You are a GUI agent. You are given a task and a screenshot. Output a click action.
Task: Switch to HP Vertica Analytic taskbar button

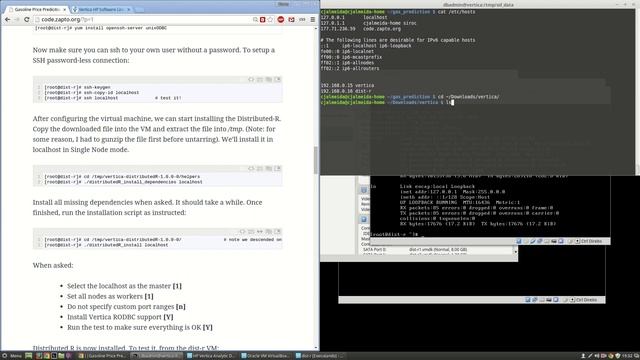coord(211,356)
